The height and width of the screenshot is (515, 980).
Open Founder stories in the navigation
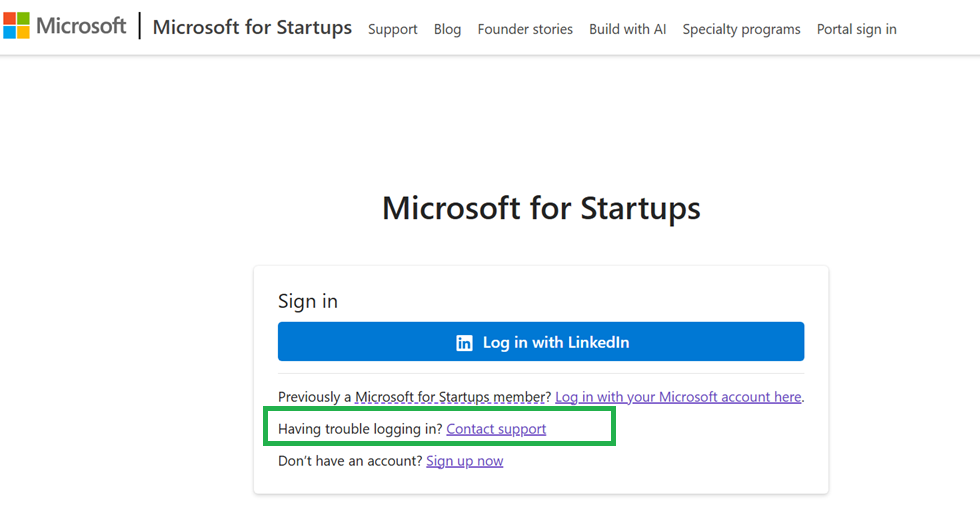(525, 29)
